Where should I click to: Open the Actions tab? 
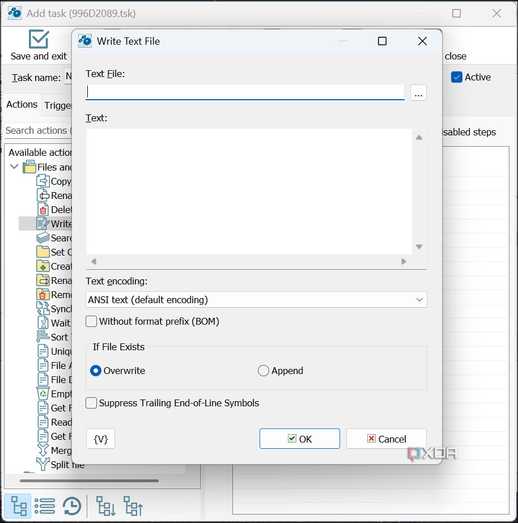(x=22, y=104)
